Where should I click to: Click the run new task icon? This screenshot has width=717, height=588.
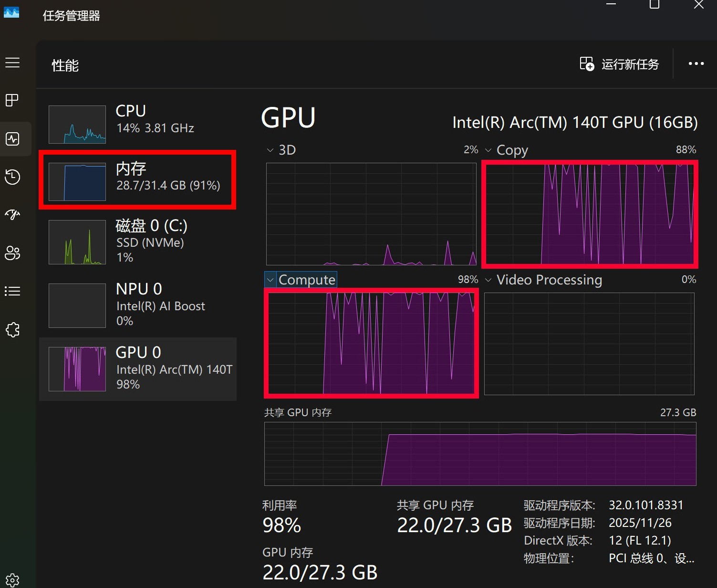(x=587, y=63)
